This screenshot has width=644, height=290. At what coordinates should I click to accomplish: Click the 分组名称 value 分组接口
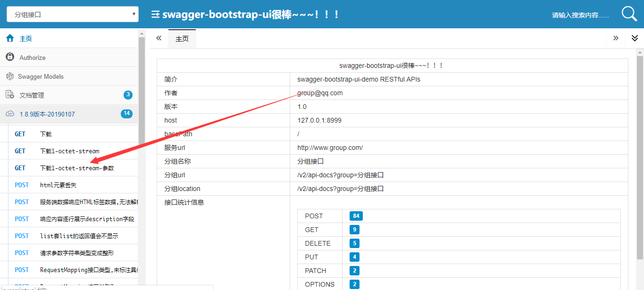[x=310, y=161]
